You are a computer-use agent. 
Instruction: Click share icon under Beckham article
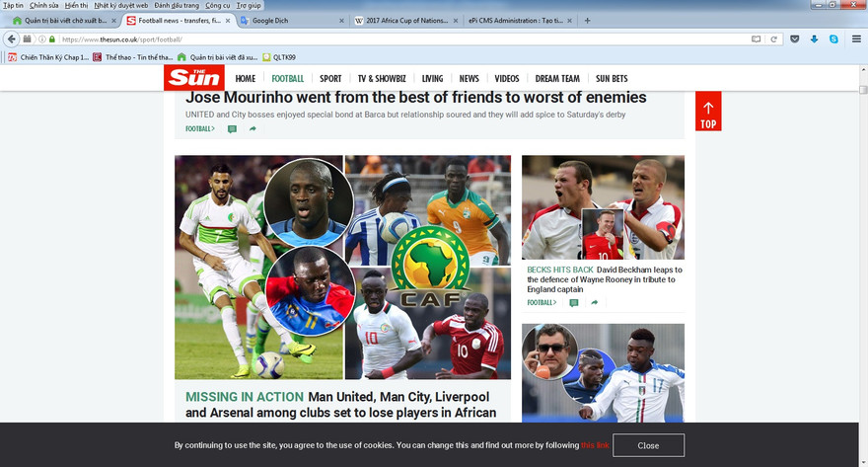click(x=594, y=303)
